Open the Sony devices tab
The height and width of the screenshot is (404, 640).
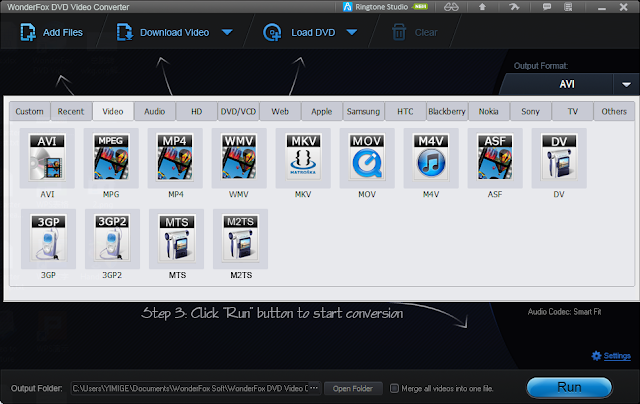[530, 111]
